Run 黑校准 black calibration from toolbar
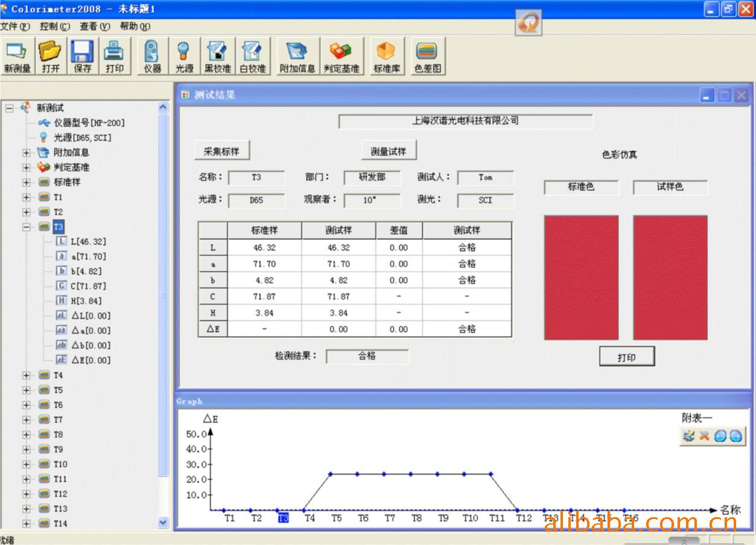Viewport: 756px width, 545px height. tap(217, 57)
